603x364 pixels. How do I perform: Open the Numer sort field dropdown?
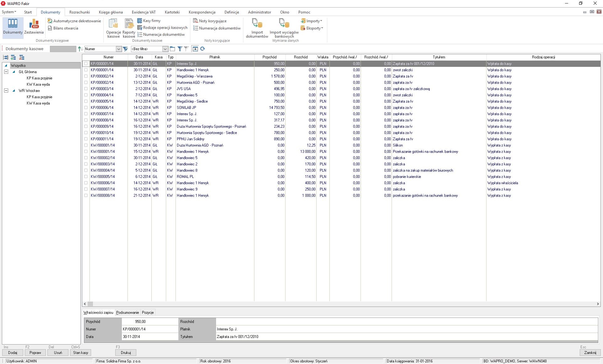pyautogui.click(x=118, y=49)
